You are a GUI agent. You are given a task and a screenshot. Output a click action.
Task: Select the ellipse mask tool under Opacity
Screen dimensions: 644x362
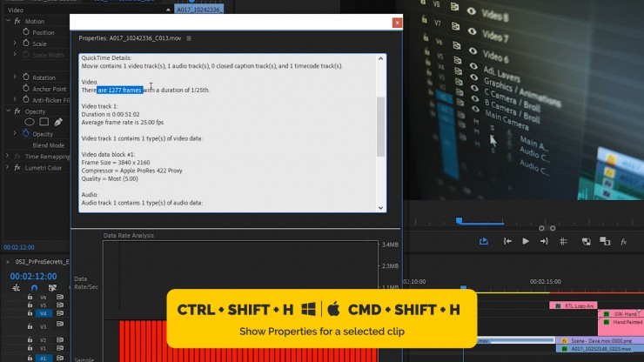(30, 122)
